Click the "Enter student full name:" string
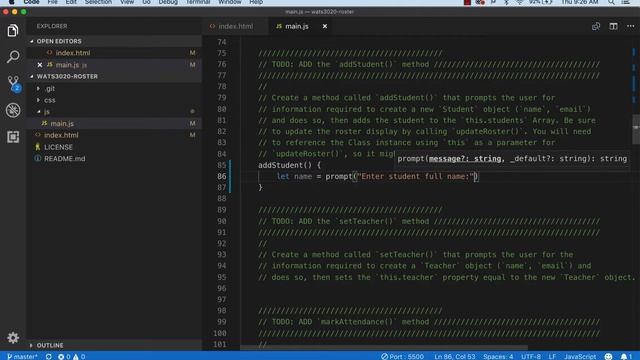640x360 pixels. [x=416, y=176]
